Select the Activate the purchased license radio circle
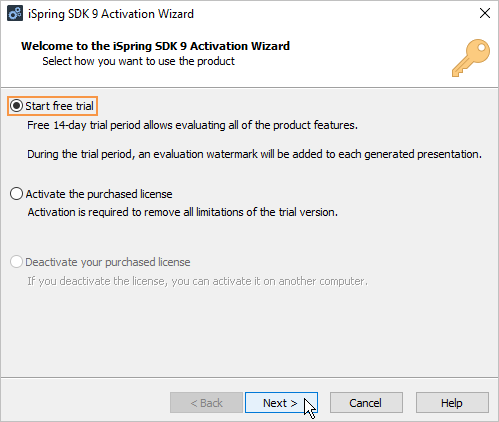 coord(16,194)
